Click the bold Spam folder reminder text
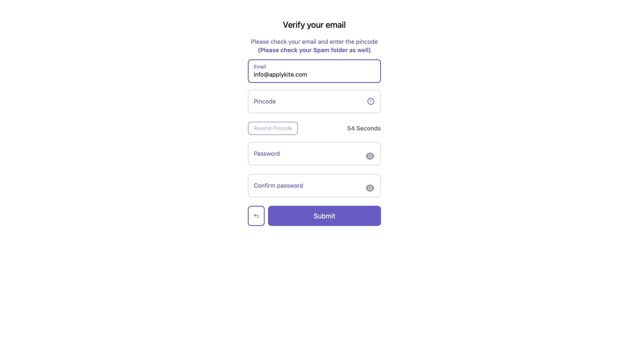Image resolution: width=633 pixels, height=364 pixels. pyautogui.click(x=314, y=50)
